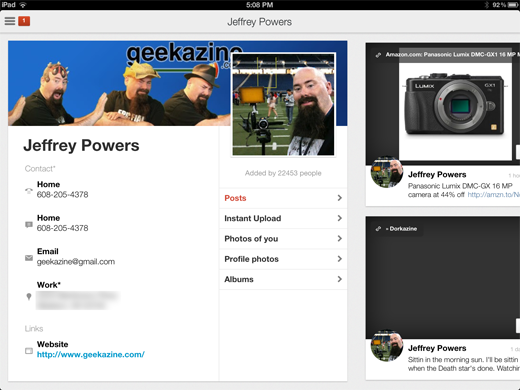The image size is (520, 390).
Task: Check the Bluetooth status bar icon
Action: point(486,5)
